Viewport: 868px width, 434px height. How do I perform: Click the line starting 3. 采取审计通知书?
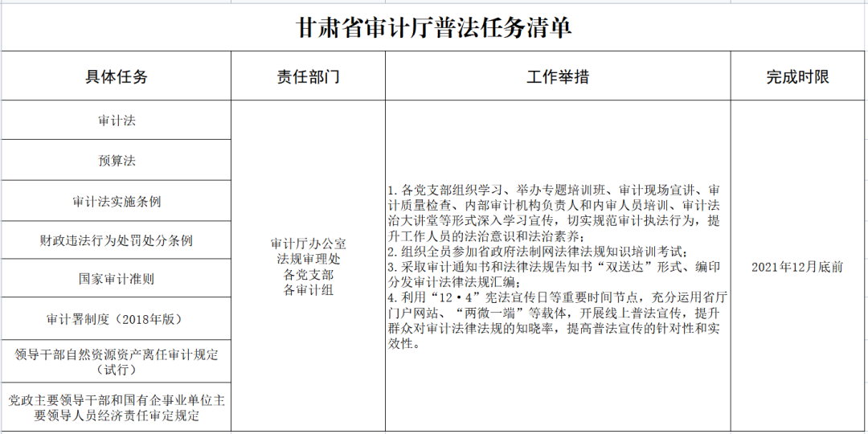tap(554, 268)
